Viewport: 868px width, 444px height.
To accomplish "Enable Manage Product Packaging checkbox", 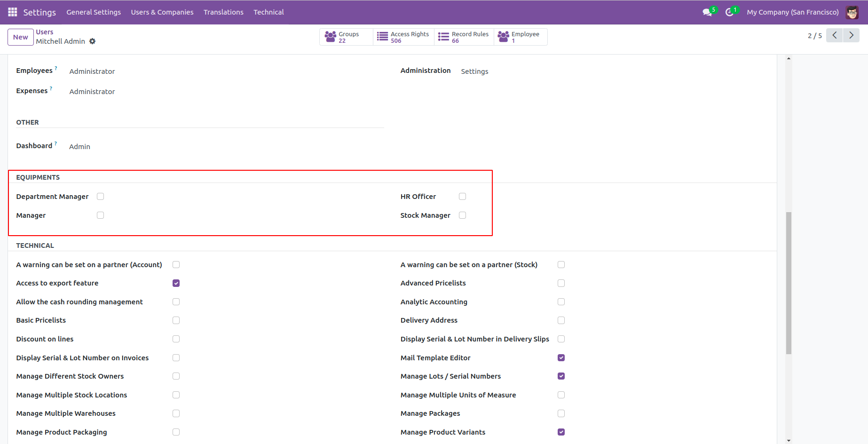I will point(176,432).
